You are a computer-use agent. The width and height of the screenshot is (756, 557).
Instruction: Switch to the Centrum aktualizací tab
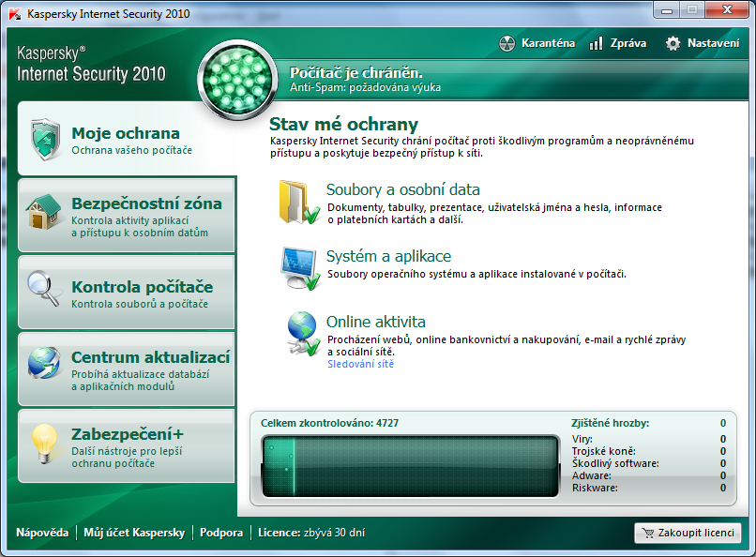click(150, 357)
